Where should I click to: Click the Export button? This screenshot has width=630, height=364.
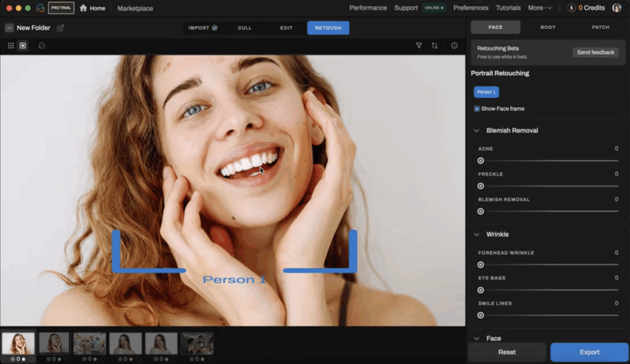[589, 352]
